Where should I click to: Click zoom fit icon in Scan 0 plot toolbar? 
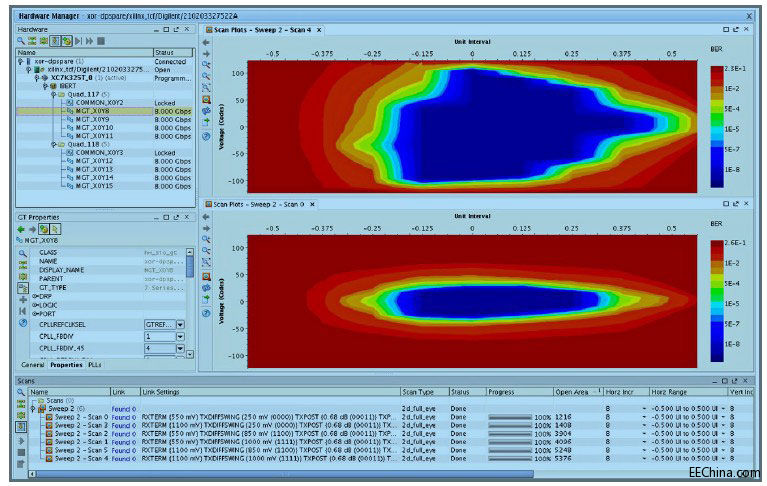click(206, 262)
